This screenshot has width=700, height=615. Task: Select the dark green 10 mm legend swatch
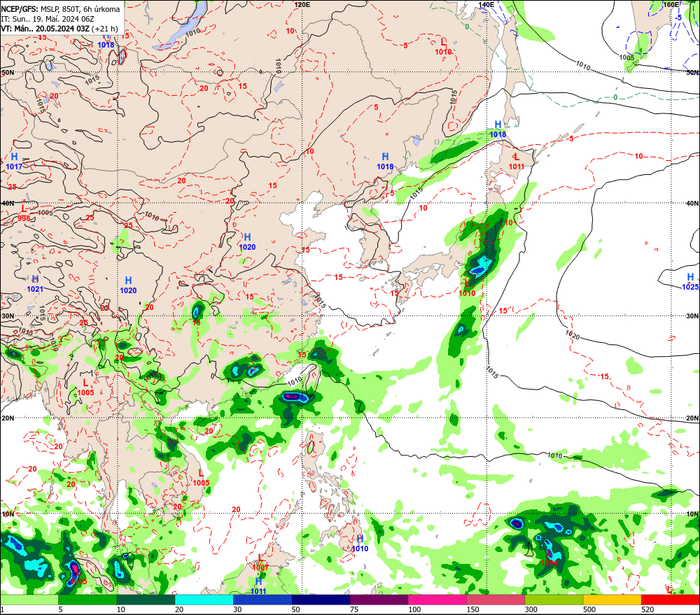(x=146, y=600)
